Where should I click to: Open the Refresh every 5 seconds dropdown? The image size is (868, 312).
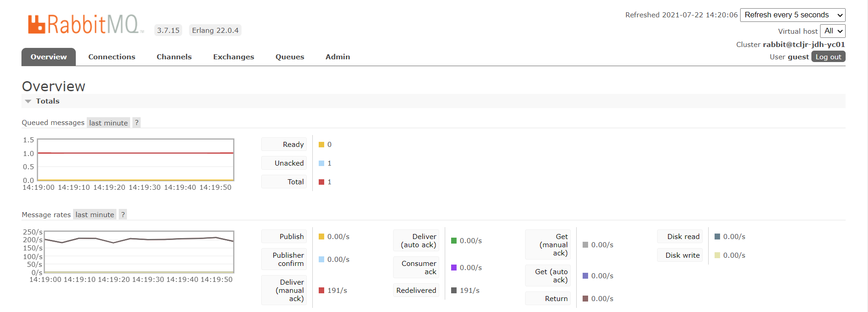792,15
